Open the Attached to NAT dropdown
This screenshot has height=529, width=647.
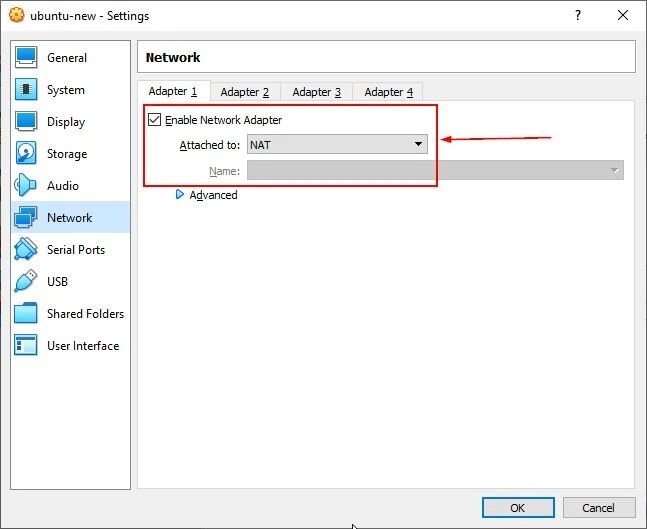pos(337,145)
